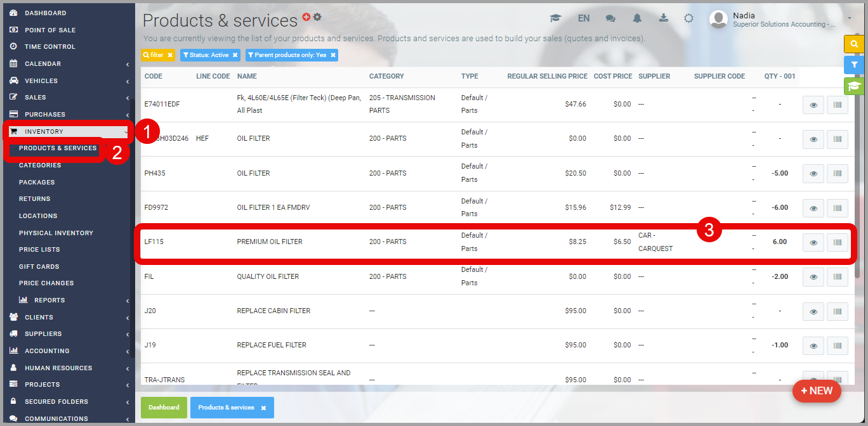Open the Nadia user account dropdown
This screenshot has width=868, height=426.
849,18
